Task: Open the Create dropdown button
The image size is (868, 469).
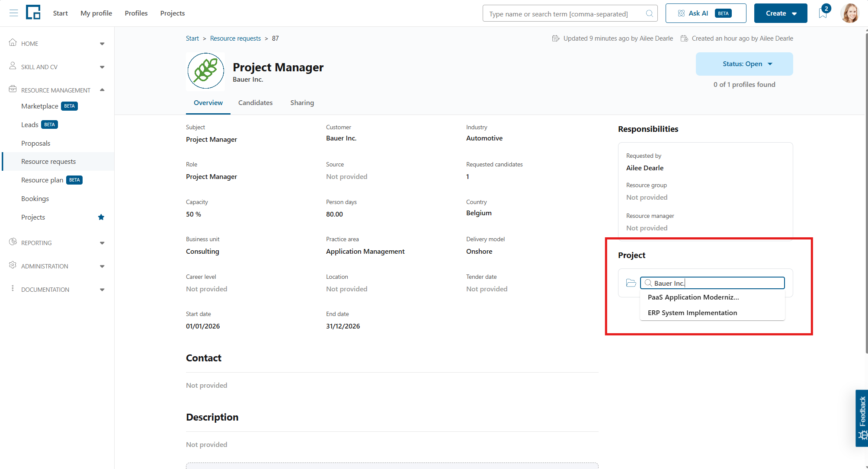Action: coord(781,13)
